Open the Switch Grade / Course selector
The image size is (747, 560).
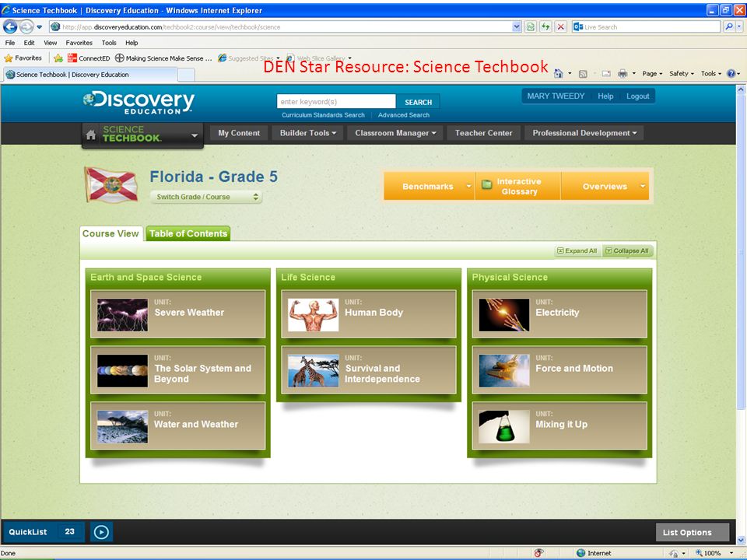tap(205, 197)
